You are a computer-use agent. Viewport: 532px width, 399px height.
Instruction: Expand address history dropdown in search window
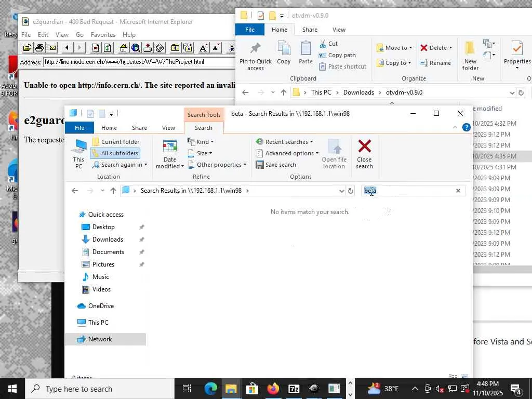(x=342, y=191)
